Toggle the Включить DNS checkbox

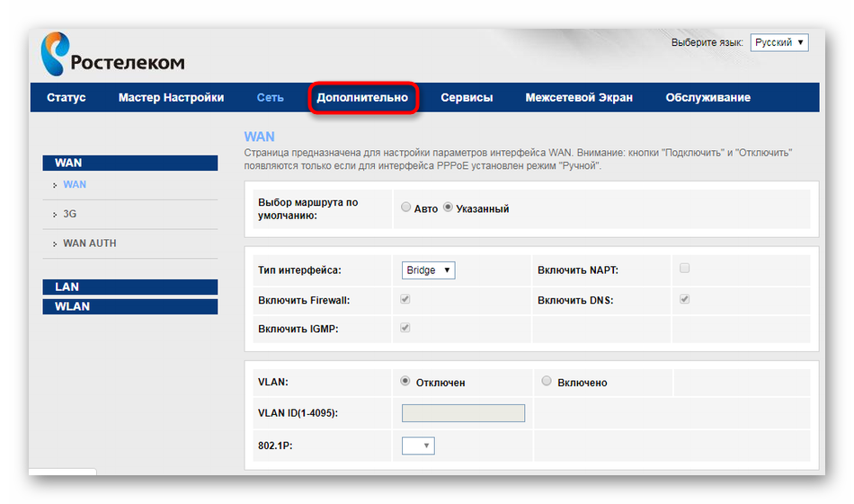[685, 299]
